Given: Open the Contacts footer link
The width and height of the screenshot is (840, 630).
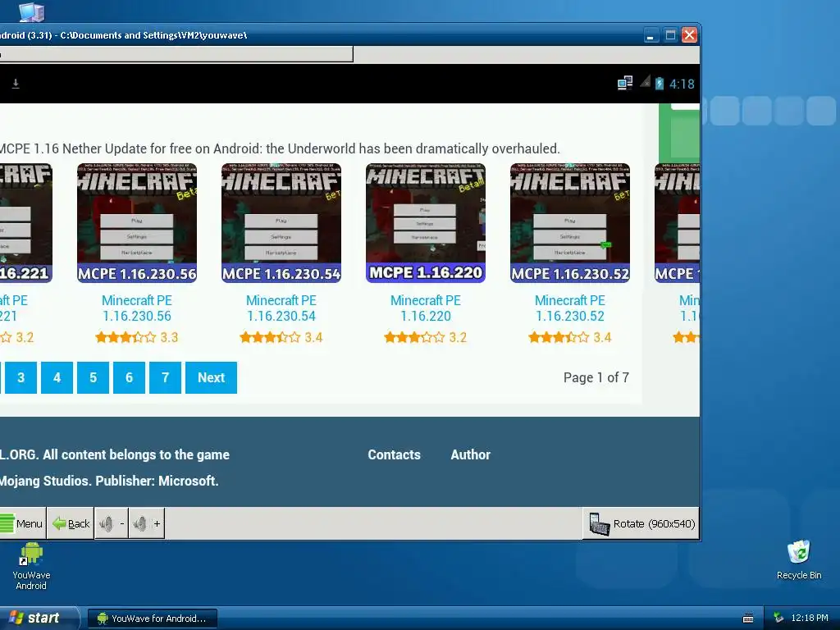Looking at the screenshot, I should [395, 454].
